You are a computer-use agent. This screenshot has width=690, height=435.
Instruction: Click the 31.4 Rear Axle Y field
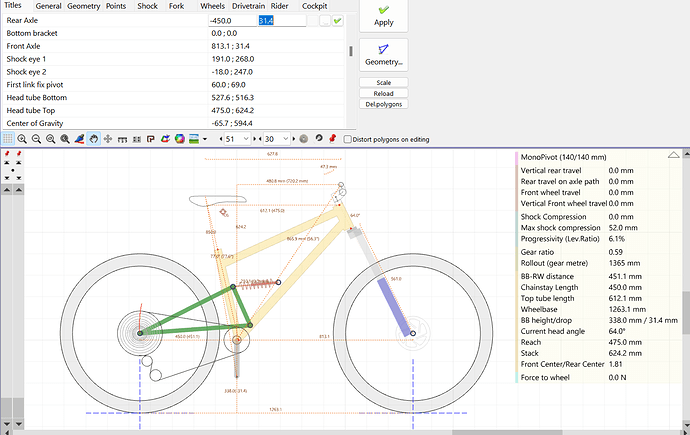point(282,21)
